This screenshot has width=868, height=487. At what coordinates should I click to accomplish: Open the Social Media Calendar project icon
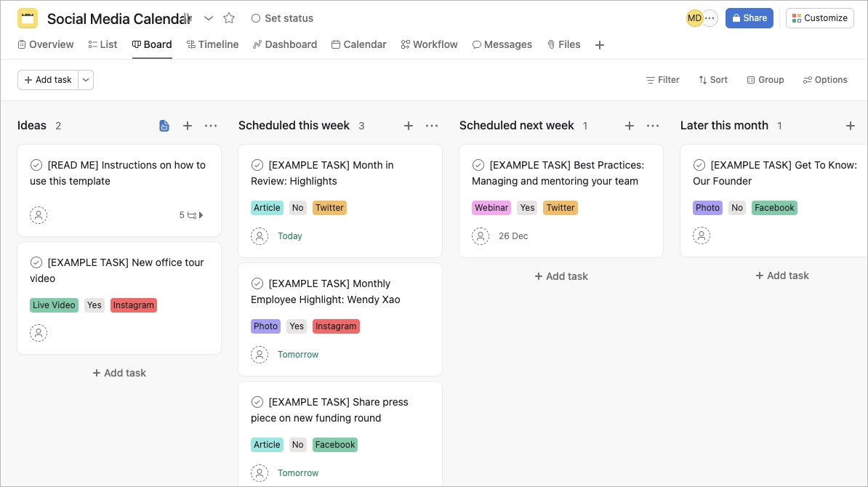tap(28, 17)
